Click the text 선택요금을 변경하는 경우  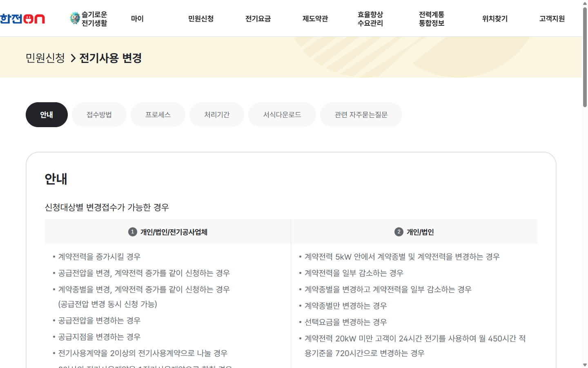click(346, 322)
